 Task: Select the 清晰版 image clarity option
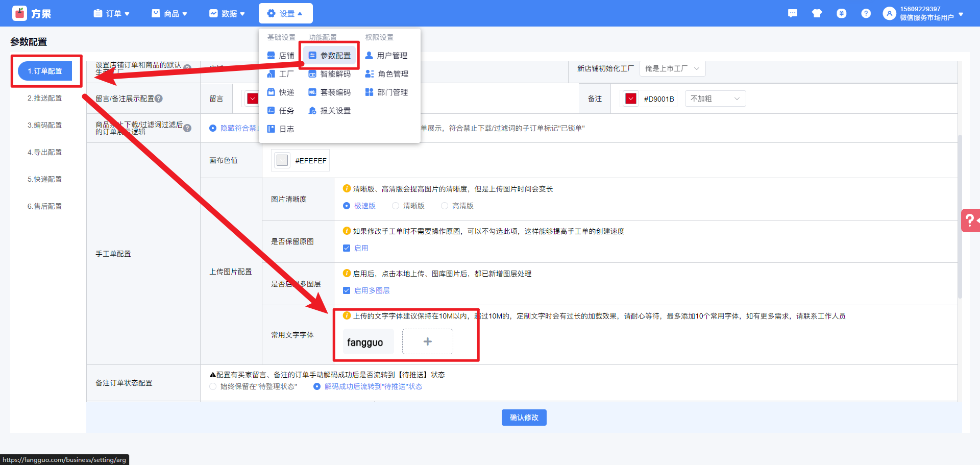(x=396, y=206)
